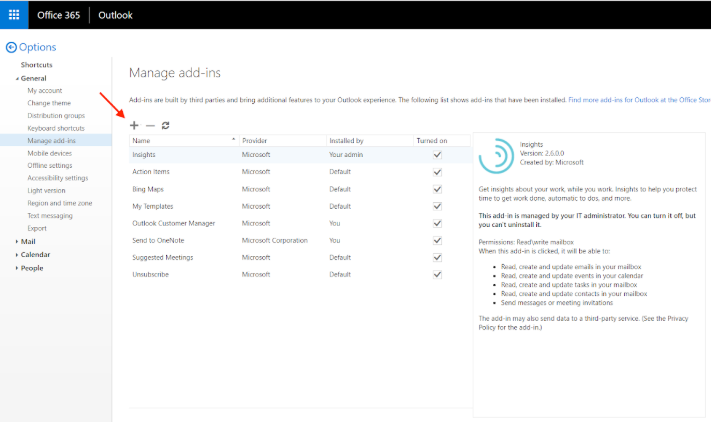Select the My Templates row
This screenshot has width=711, height=422.
click(300, 206)
